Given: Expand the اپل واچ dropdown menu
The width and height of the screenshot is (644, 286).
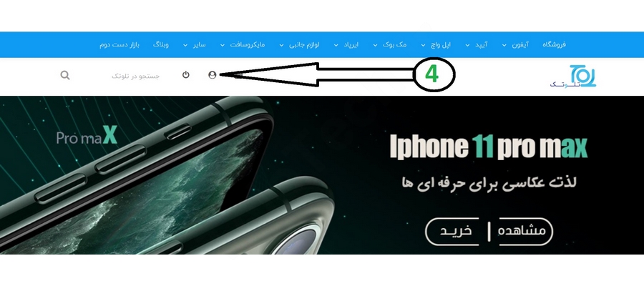Looking at the screenshot, I should pyautogui.click(x=436, y=44).
